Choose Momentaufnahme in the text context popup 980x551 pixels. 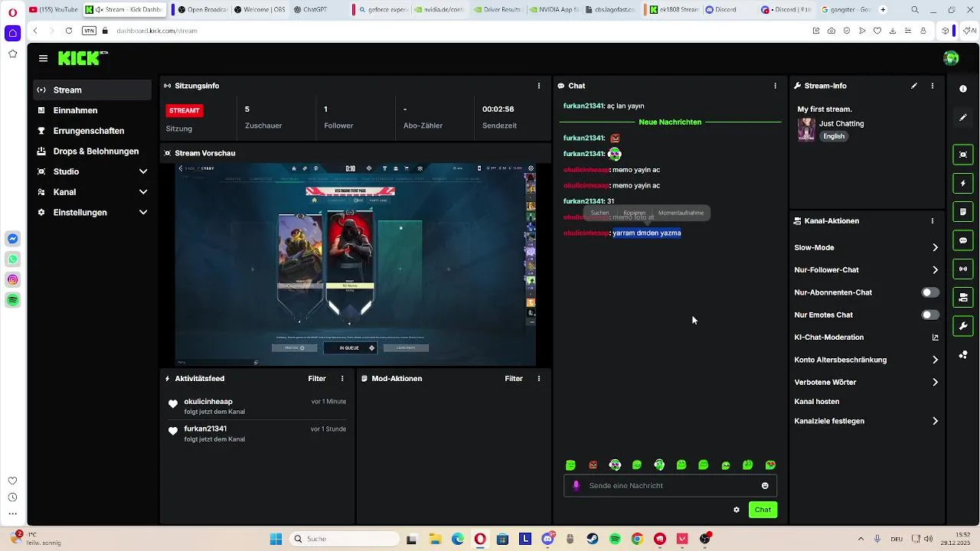(x=681, y=213)
